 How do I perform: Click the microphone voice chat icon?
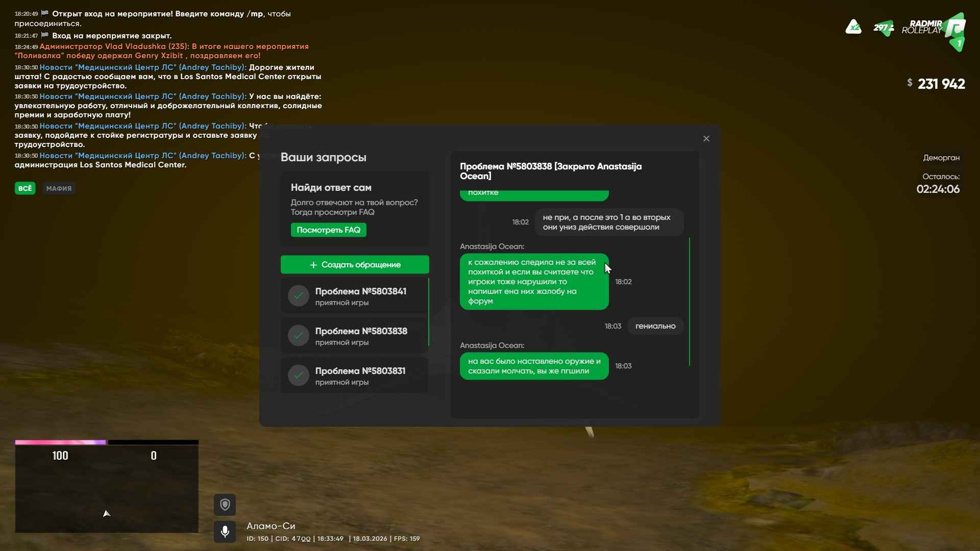[225, 532]
